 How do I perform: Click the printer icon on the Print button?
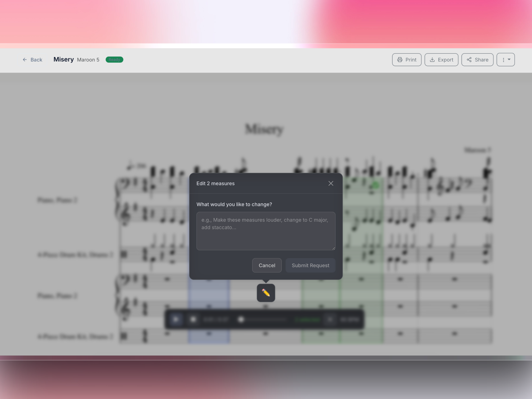pyautogui.click(x=400, y=60)
